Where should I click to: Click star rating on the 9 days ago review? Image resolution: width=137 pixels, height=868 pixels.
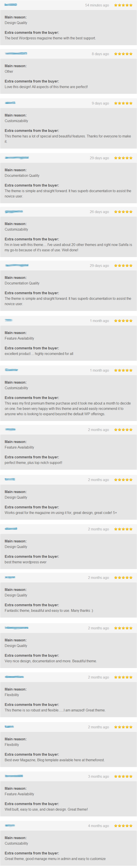[123, 103]
